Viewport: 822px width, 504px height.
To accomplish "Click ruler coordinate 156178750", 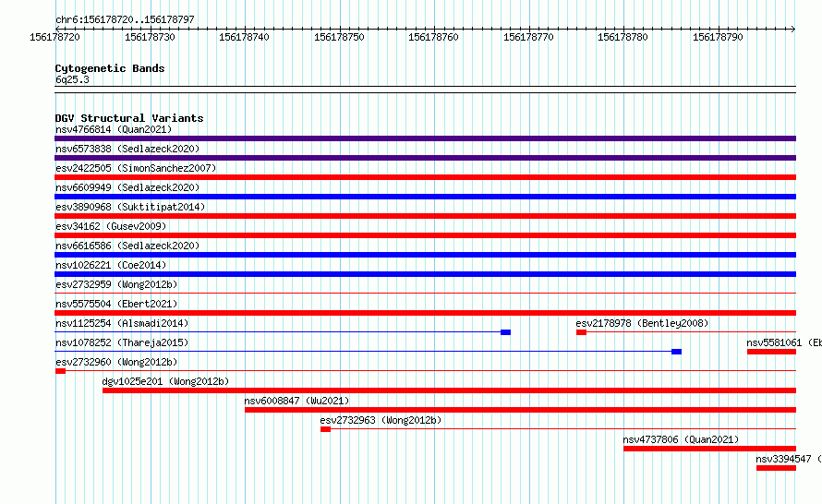I will coord(339,37).
